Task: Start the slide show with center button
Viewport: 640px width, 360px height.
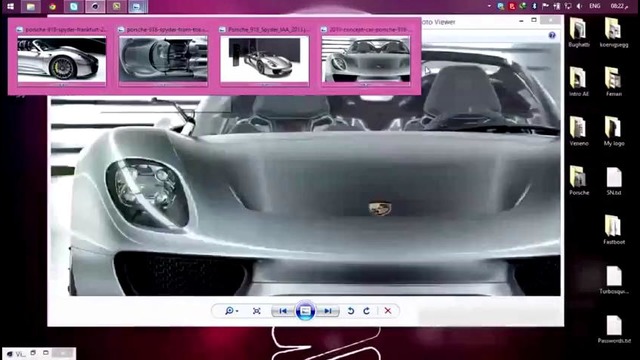Action: pos(305,311)
